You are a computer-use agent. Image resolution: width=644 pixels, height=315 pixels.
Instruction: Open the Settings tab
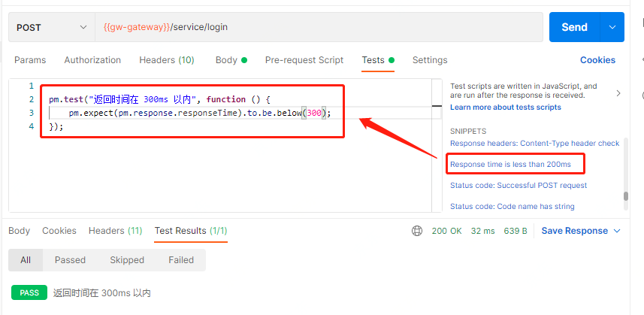coord(430,60)
